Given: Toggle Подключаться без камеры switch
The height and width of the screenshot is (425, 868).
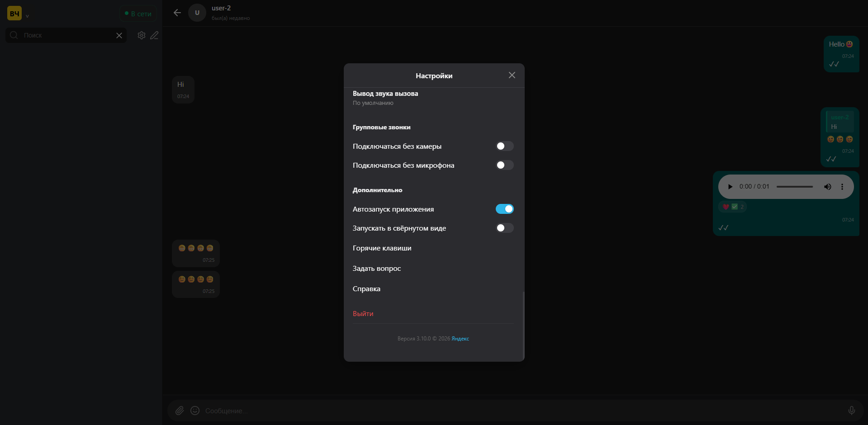Looking at the screenshot, I should pyautogui.click(x=504, y=146).
